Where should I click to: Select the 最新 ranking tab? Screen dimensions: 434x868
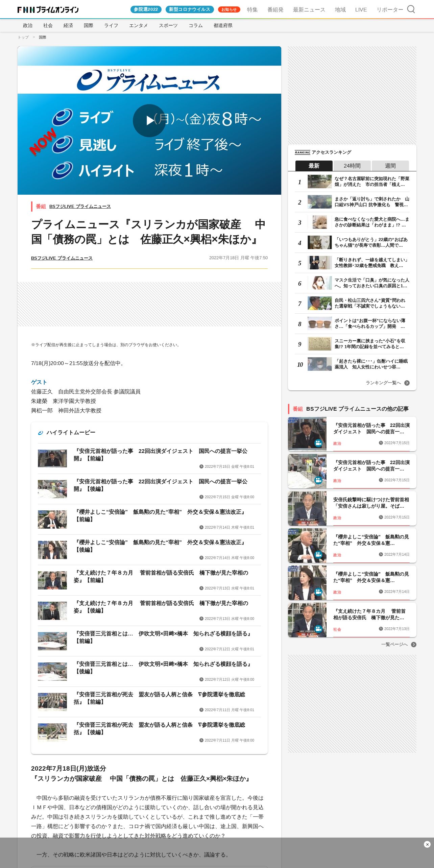314,166
